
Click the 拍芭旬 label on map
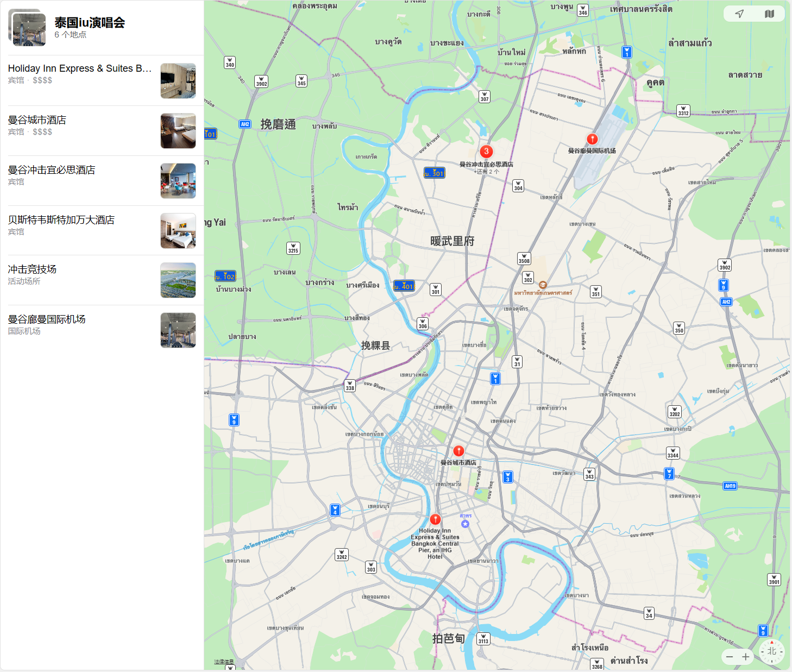coord(449,638)
